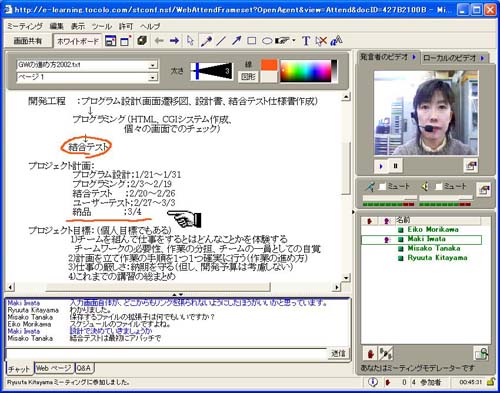This screenshot has height=393, width=500.
Task: Click the microphone button below participant list
Action: (x=385, y=353)
